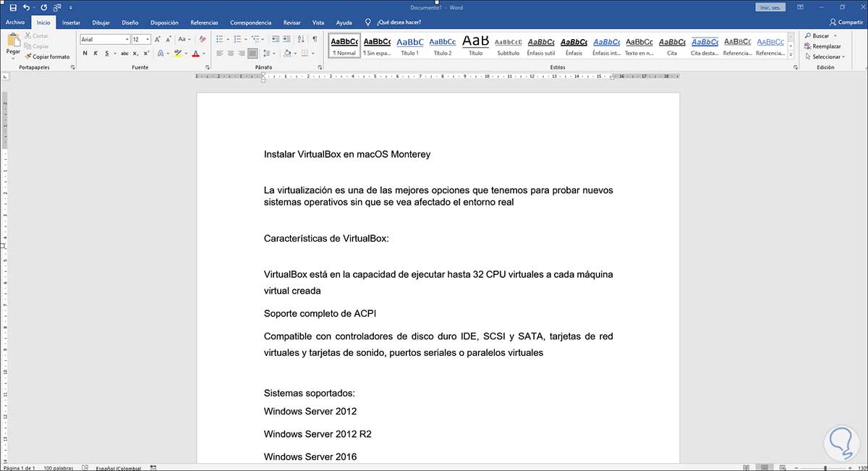Toggle underline (S) formatting
The height and width of the screenshot is (471, 868).
coord(106,54)
